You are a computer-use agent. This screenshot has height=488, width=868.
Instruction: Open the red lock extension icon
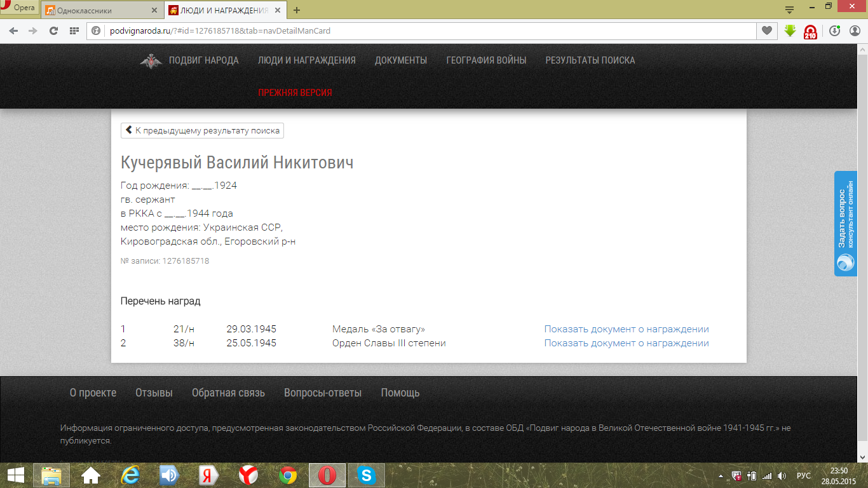tap(810, 31)
